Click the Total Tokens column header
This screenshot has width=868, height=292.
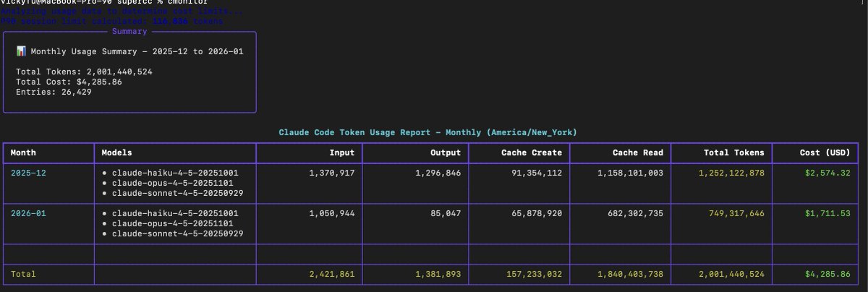coord(734,153)
